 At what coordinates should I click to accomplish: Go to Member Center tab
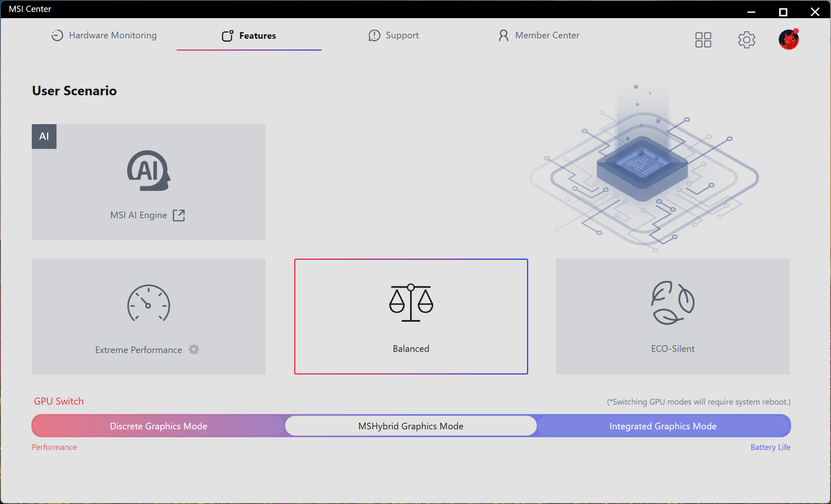pyautogui.click(x=538, y=35)
